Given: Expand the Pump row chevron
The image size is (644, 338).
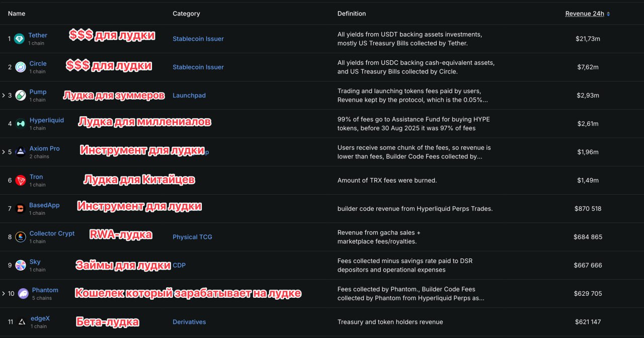Looking at the screenshot, I should (4, 96).
